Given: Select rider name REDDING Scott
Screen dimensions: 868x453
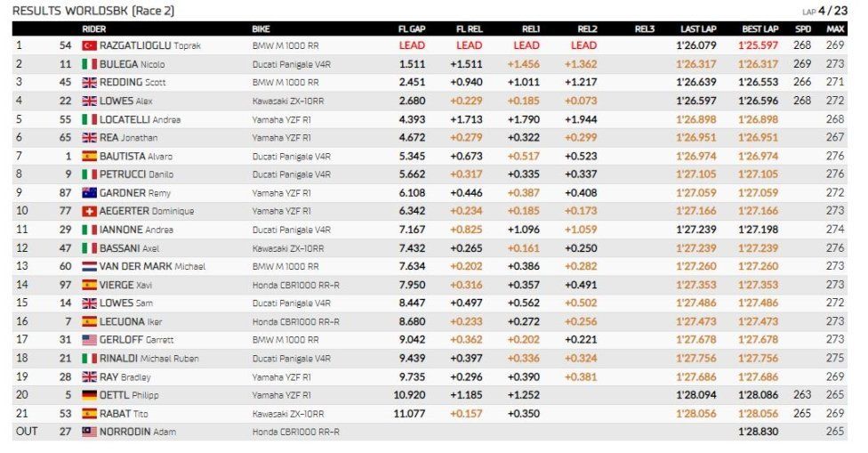Looking at the screenshot, I should [x=133, y=83].
